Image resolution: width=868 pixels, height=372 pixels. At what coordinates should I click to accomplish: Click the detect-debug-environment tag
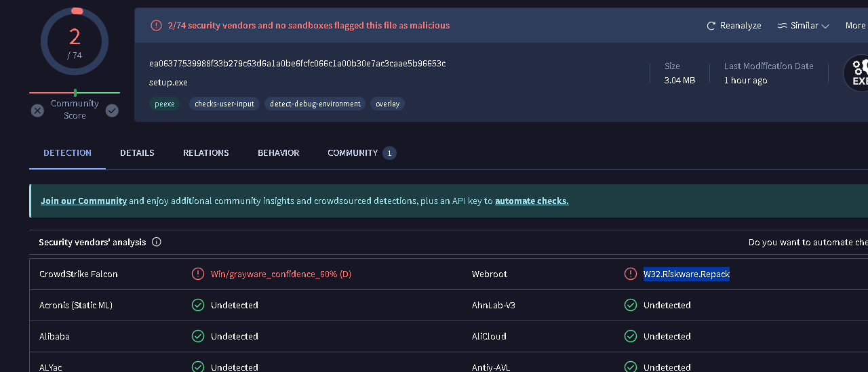(x=315, y=104)
